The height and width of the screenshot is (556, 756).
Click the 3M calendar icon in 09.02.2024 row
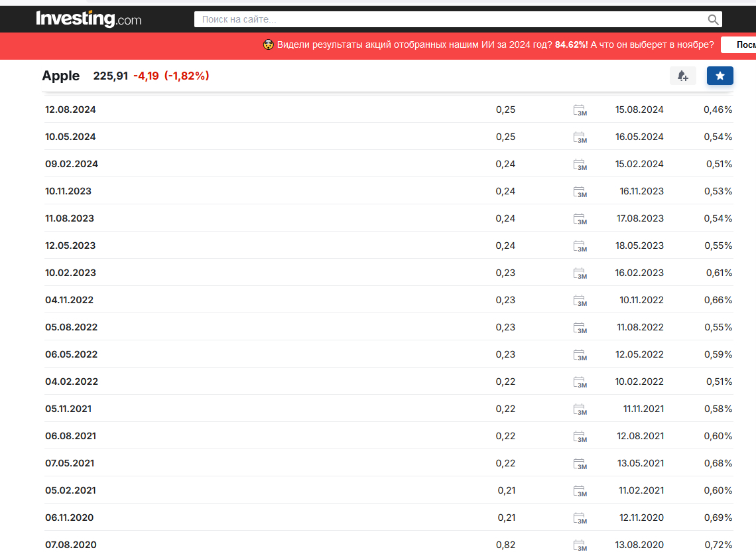(580, 165)
